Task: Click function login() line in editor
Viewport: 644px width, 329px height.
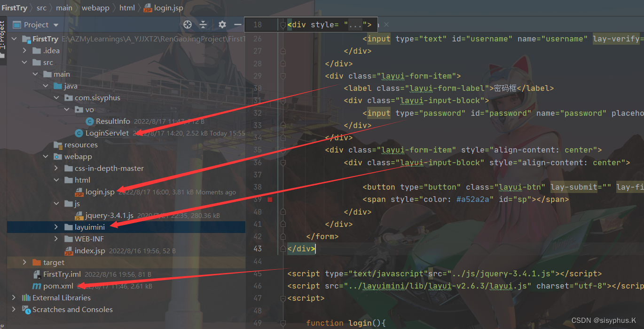Action: 346,323
